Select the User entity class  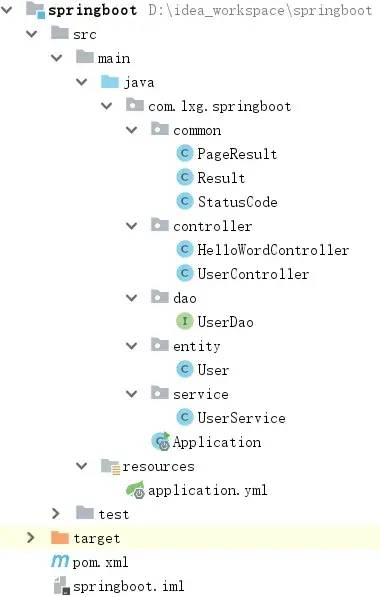click(213, 370)
